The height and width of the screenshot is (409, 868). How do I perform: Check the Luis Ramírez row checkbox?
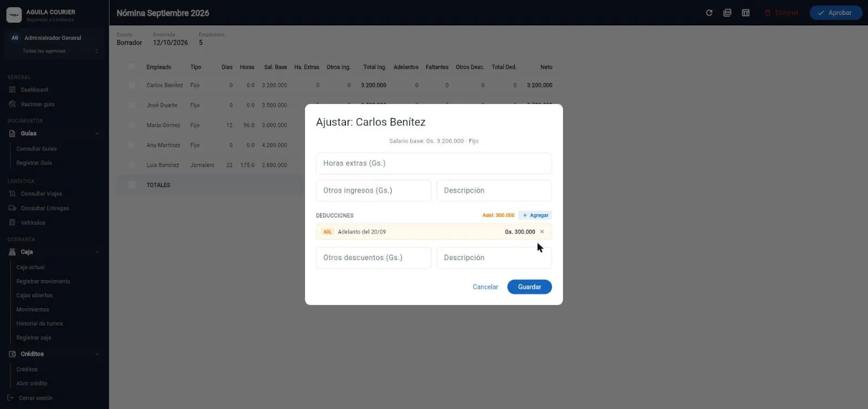[132, 165]
